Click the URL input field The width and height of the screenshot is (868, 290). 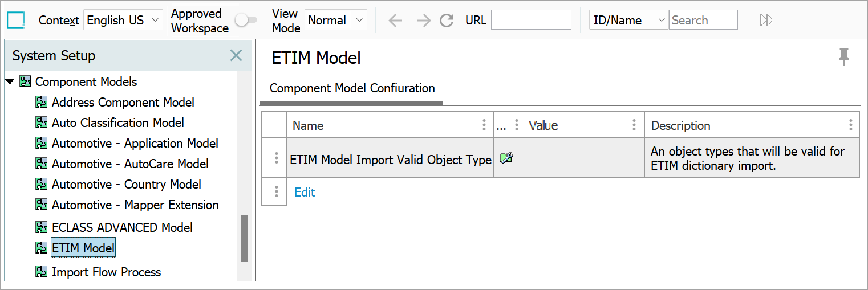click(531, 21)
